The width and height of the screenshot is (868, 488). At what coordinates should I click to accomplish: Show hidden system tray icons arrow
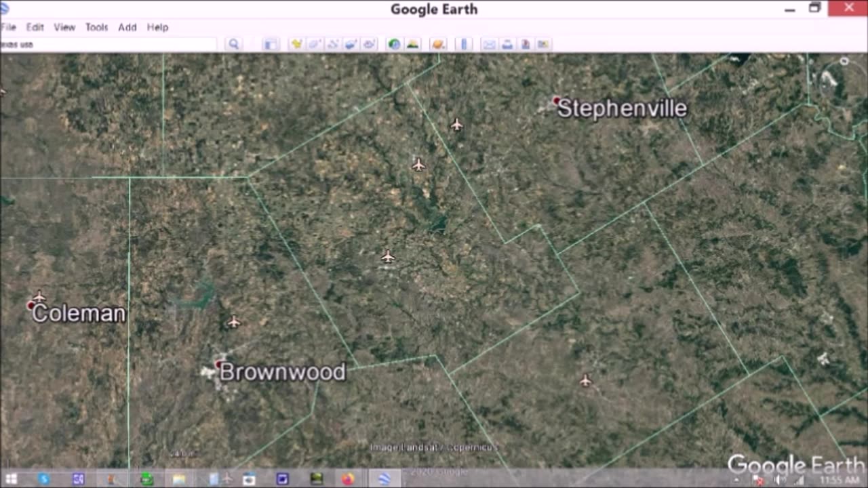point(737,480)
